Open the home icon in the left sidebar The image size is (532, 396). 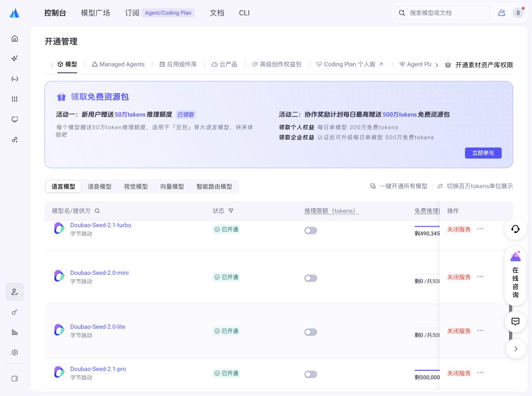[x=15, y=38]
